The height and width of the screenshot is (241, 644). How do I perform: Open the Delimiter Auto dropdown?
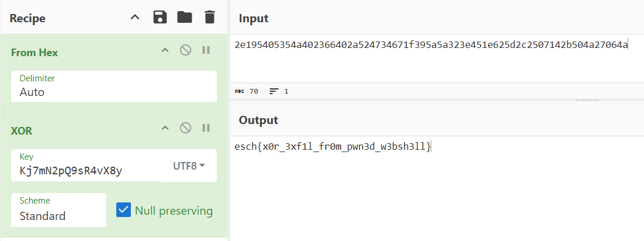(114, 87)
